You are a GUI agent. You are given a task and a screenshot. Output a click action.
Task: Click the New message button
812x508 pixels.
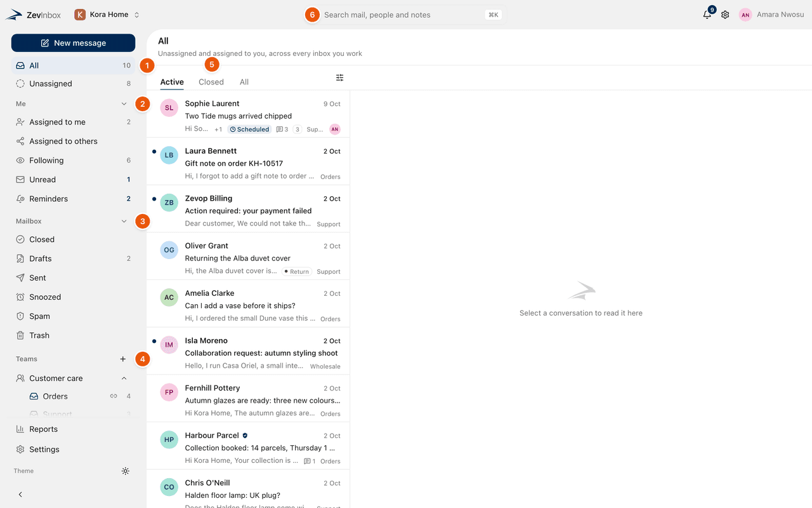pyautogui.click(x=73, y=43)
